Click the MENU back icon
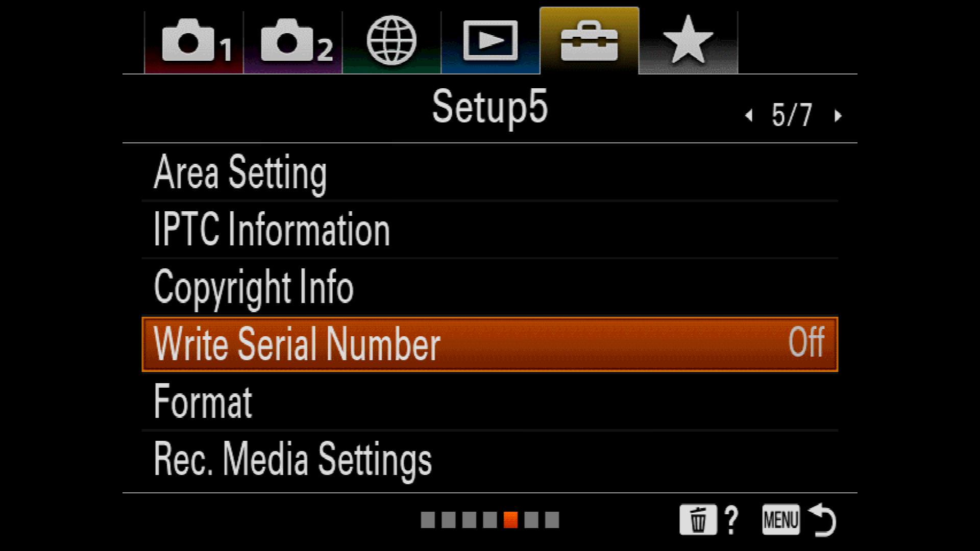This screenshot has height=551, width=980. (781, 520)
